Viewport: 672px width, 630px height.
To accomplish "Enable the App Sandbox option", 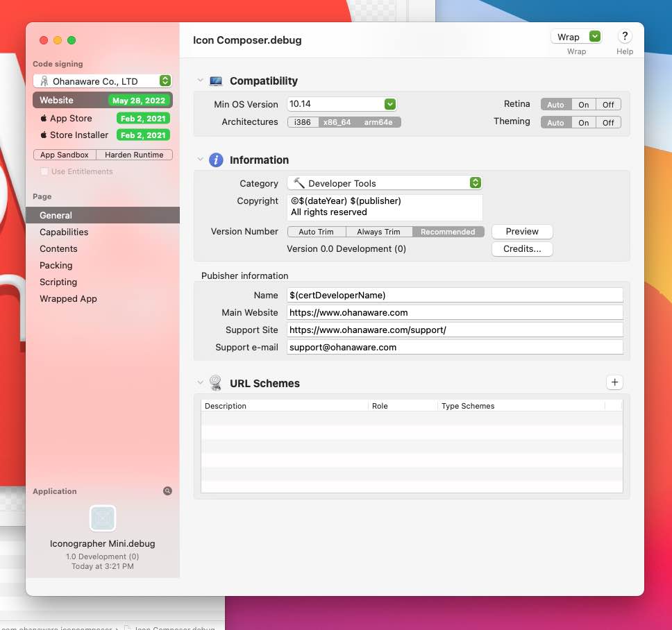I will 65,155.
